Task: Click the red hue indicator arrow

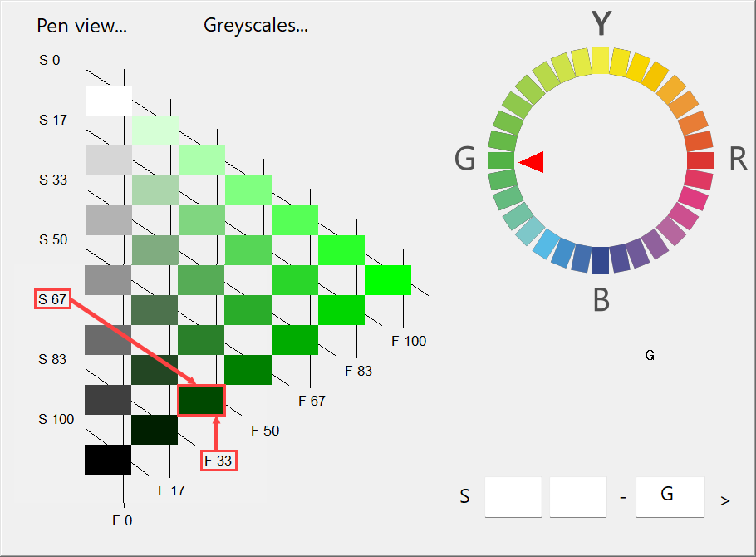Action: (x=530, y=162)
